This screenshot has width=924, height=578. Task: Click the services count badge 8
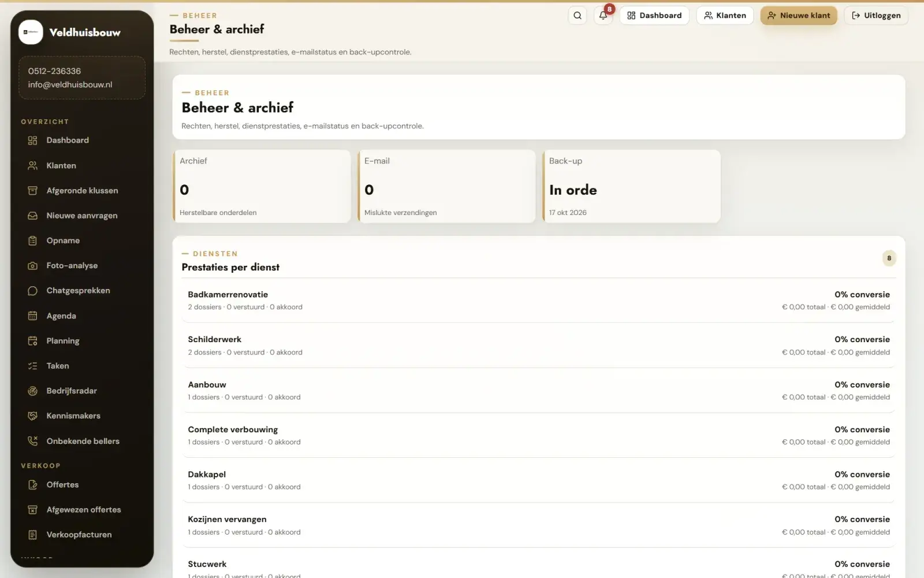coord(889,258)
